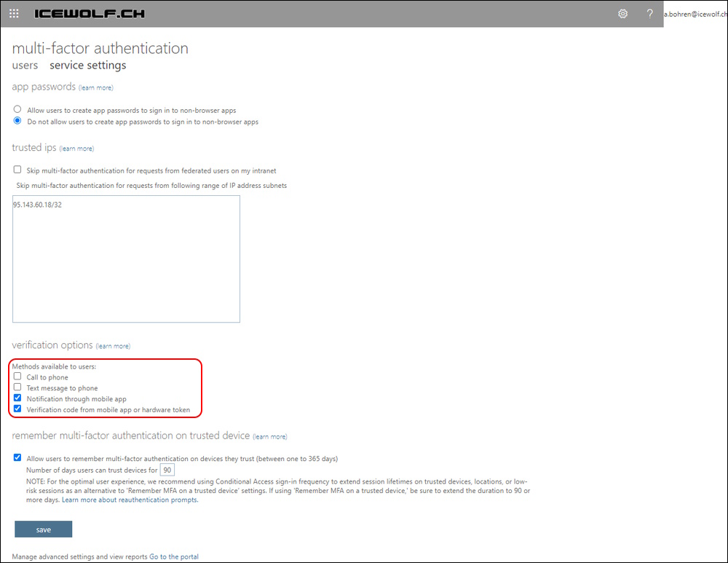This screenshot has width=728, height=563.
Task: Open the remember MFA learn more link
Action: click(x=270, y=436)
